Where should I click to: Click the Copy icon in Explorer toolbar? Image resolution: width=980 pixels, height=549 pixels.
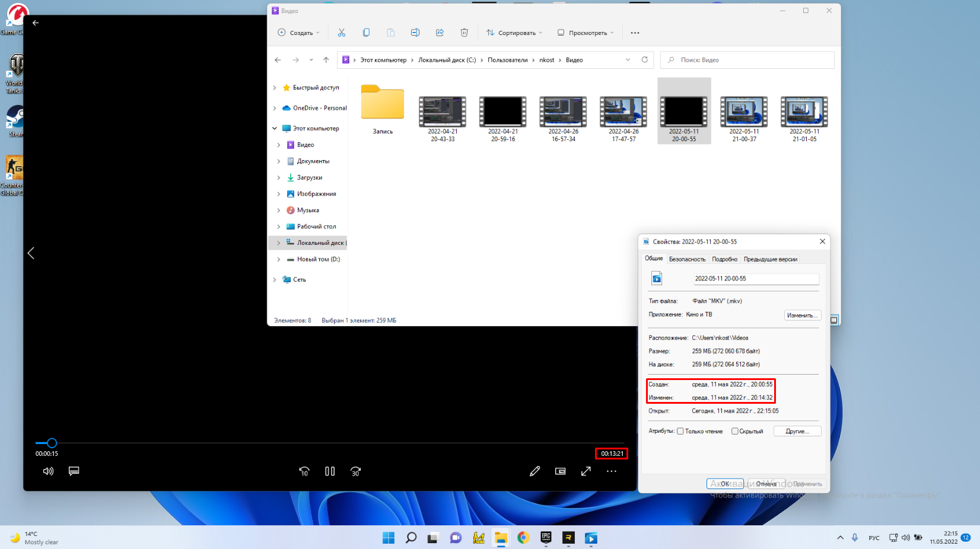tap(366, 33)
